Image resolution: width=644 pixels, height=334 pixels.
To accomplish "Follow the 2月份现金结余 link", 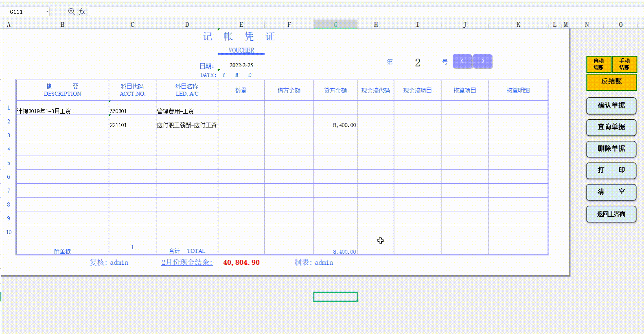I will [187, 262].
